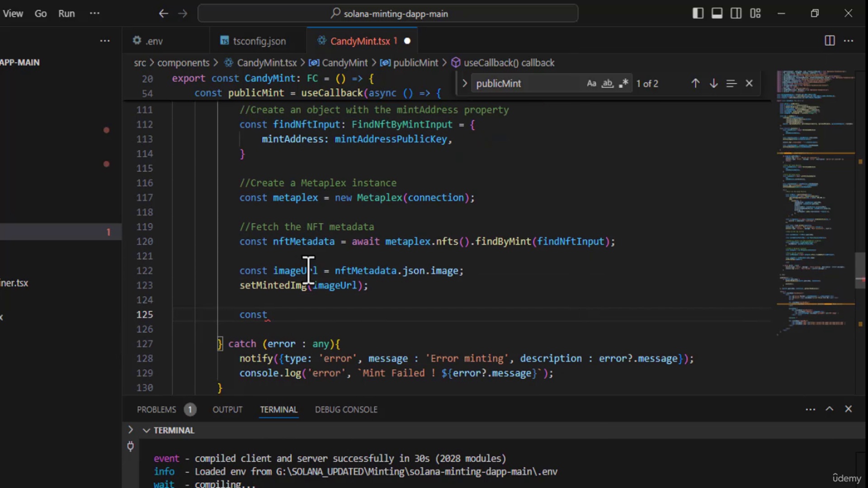868x488 pixels.
Task: Click the solana-minting-dapp-main command center search
Action: [388, 14]
